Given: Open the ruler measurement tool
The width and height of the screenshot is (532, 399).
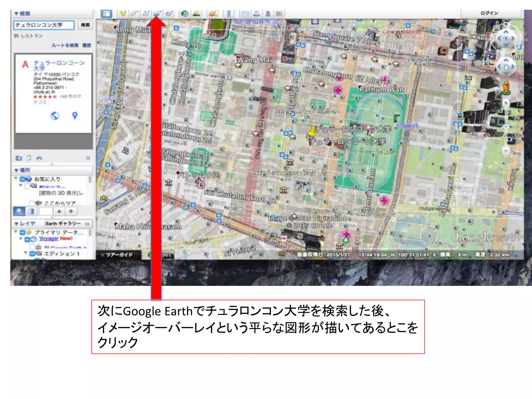Looking at the screenshot, I should point(229,14).
